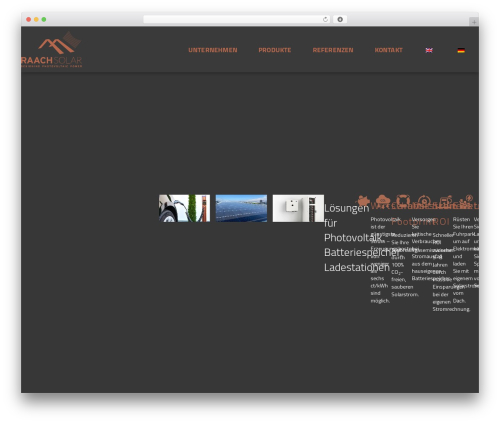Image resolution: width=500 pixels, height=423 pixels.
Task: Switch language via the UK flag icon
Action: click(x=429, y=50)
